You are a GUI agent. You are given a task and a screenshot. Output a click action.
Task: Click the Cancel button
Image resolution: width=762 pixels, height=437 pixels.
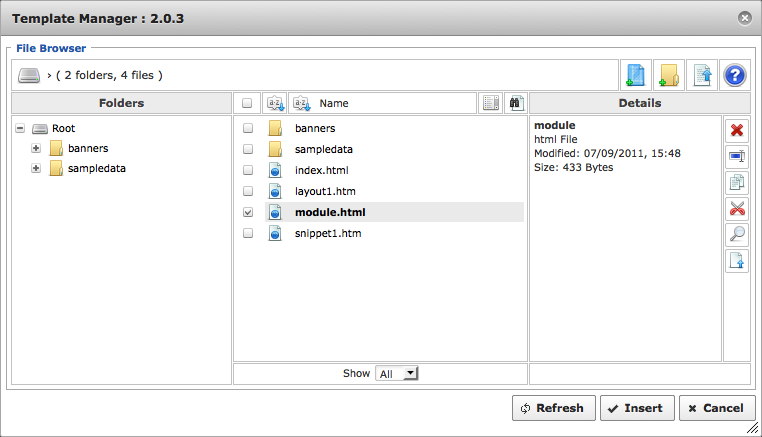(x=717, y=408)
